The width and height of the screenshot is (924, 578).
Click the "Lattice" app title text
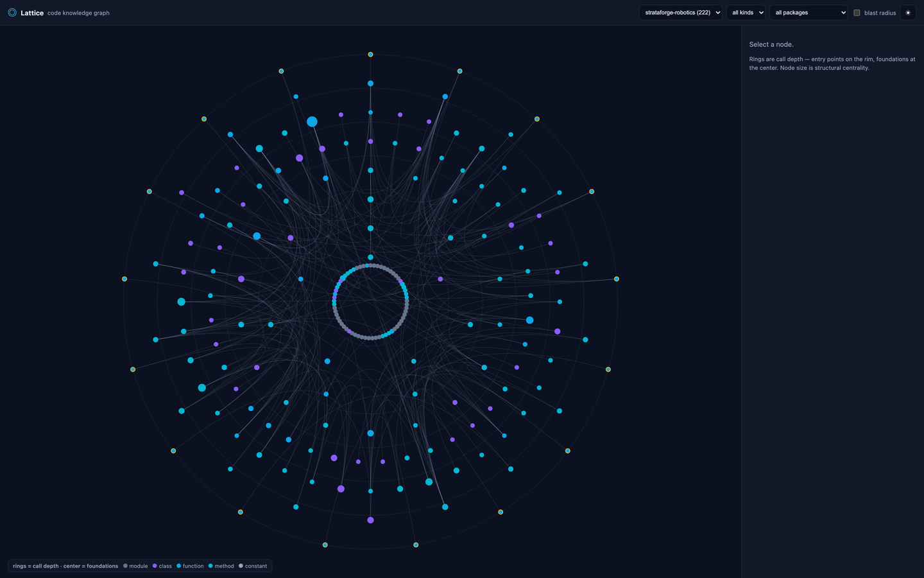(x=32, y=13)
